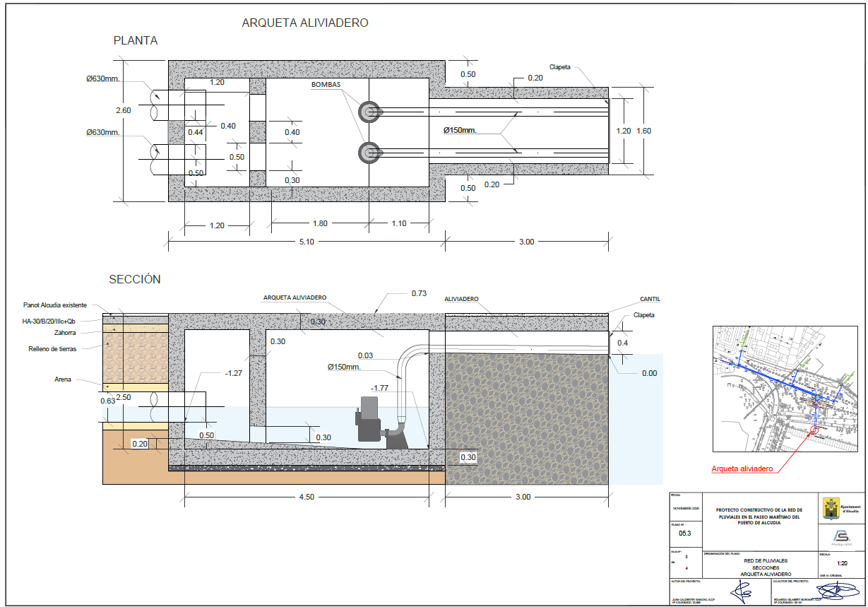Click the 'ARQUETA ALIVIADERO' main title
868x607 pixels.
pos(305,23)
